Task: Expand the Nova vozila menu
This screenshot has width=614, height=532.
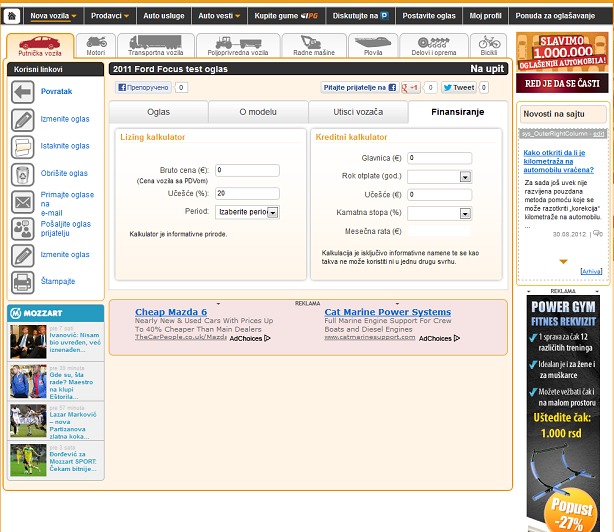Action: [x=54, y=16]
